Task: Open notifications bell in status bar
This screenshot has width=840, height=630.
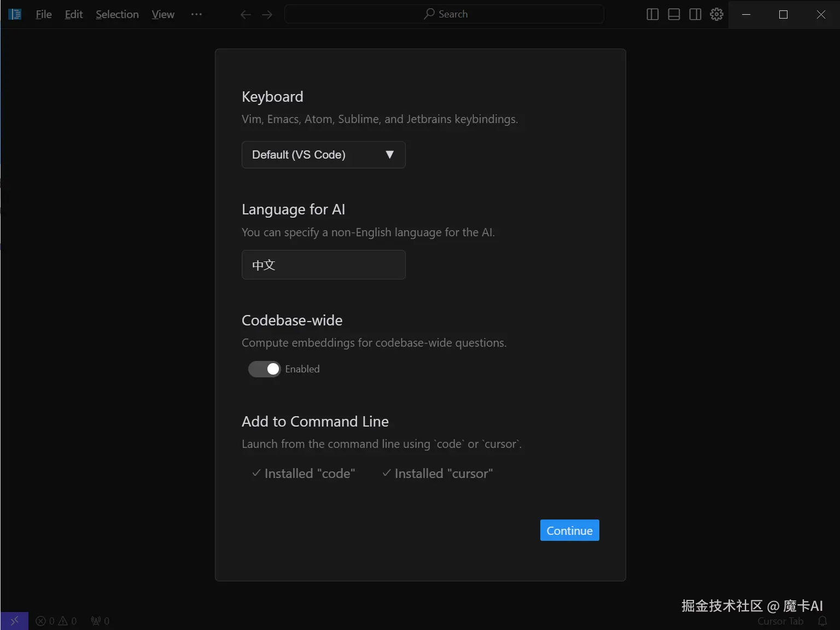Action: 822,621
